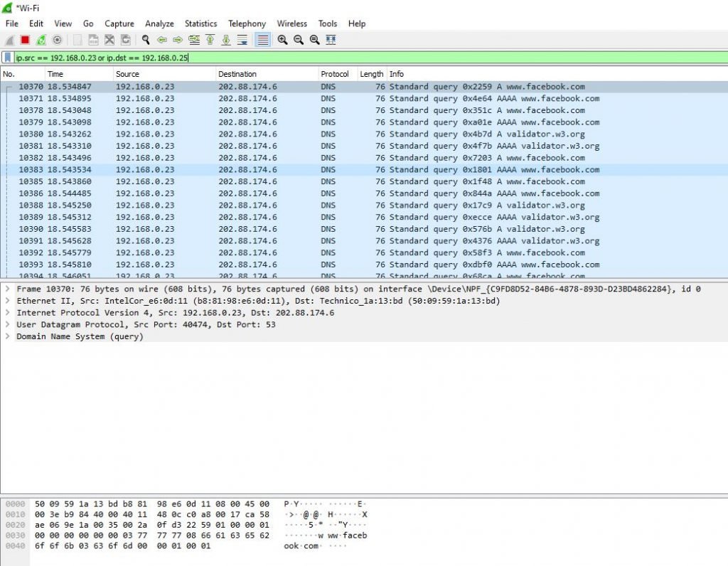Select packet number 10383

coord(364,170)
